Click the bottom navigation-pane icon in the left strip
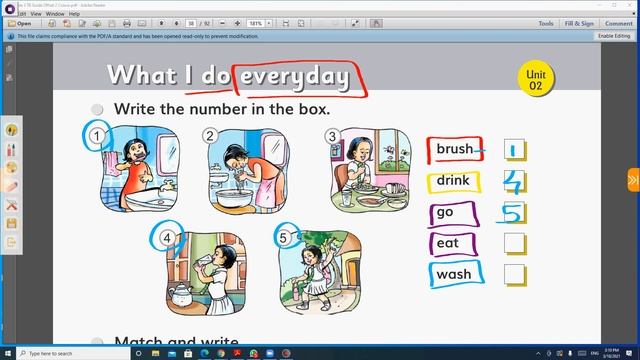 coord(9,78)
